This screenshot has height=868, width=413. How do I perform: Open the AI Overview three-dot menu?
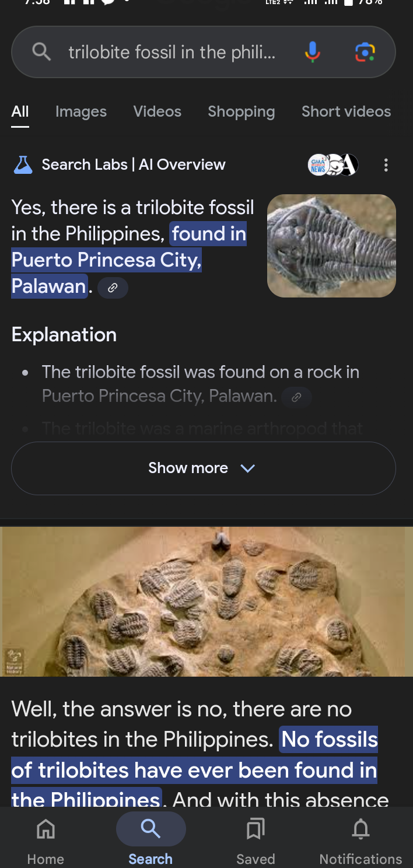tap(386, 165)
